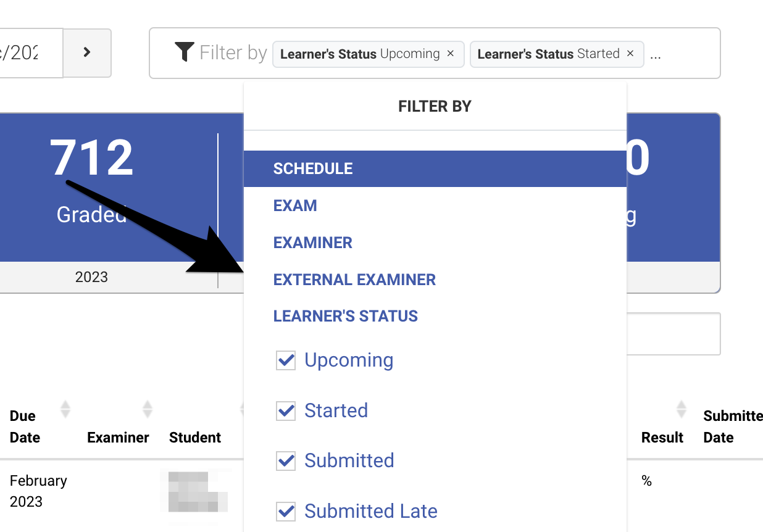Sort by Due Date column arrows
Image resolution: width=763 pixels, height=532 pixels.
click(x=65, y=409)
